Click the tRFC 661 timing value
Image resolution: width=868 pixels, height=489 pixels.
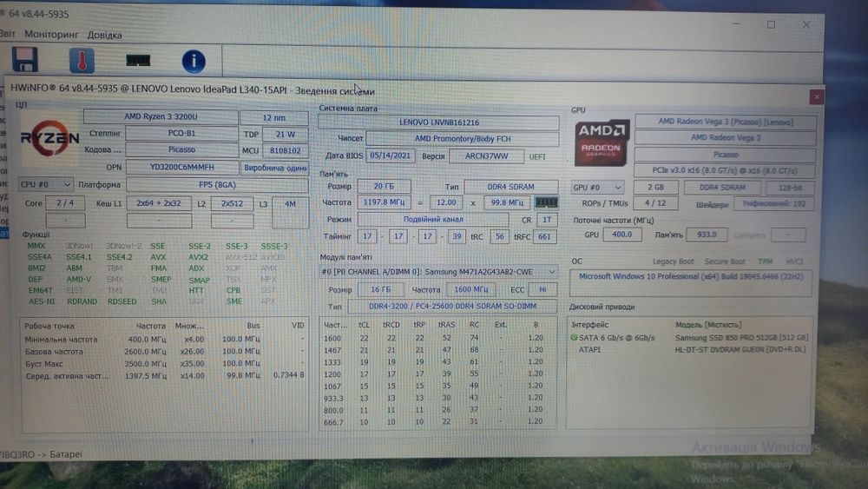[x=544, y=236]
